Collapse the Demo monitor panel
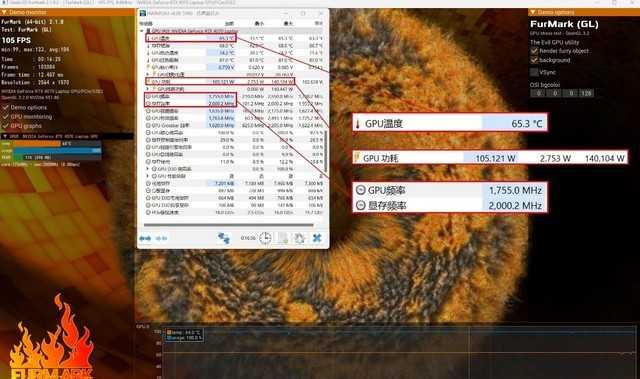 [x=4, y=12]
